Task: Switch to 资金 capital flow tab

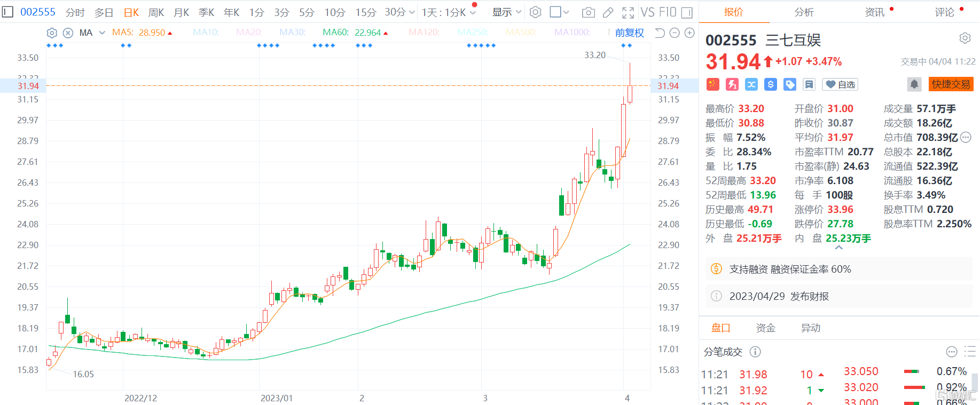Action: [765, 328]
